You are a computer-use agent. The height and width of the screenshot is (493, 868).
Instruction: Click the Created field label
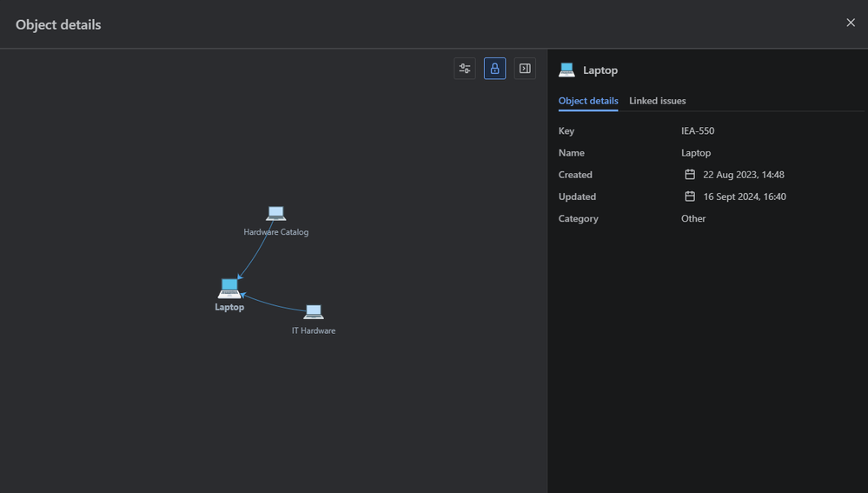coord(575,175)
